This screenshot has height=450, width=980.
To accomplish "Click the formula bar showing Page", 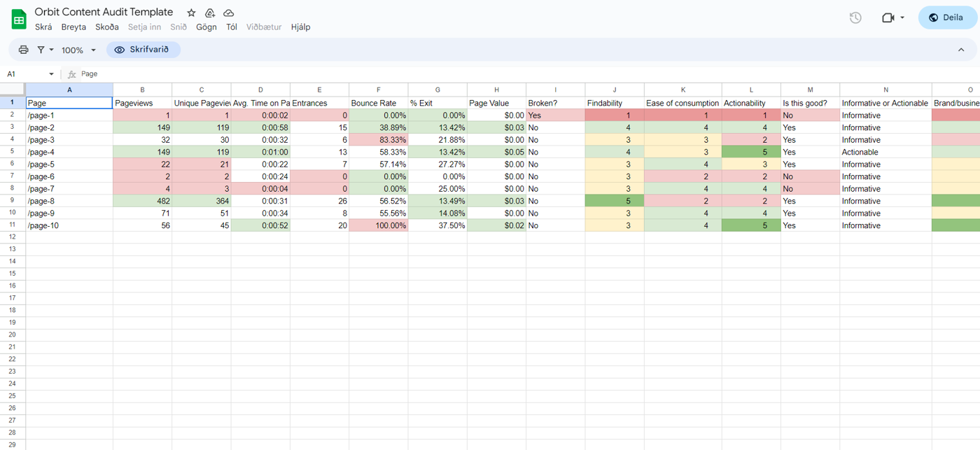I will point(490,74).
